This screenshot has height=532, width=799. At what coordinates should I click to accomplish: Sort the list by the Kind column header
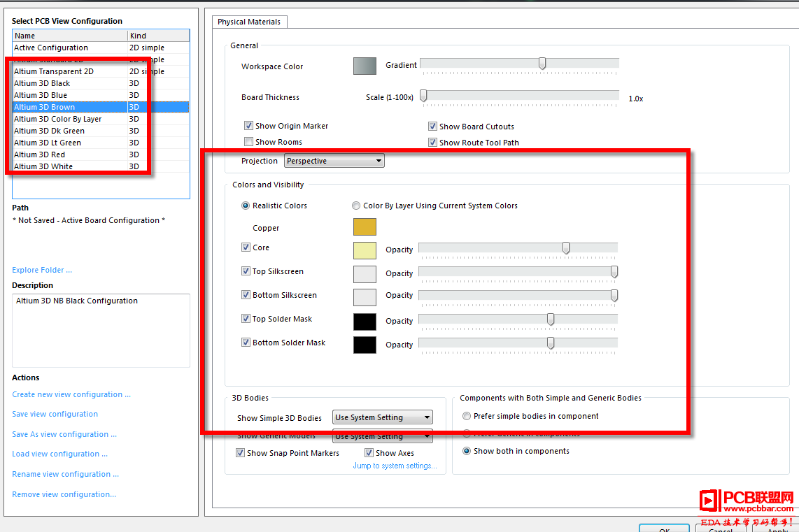click(x=159, y=36)
